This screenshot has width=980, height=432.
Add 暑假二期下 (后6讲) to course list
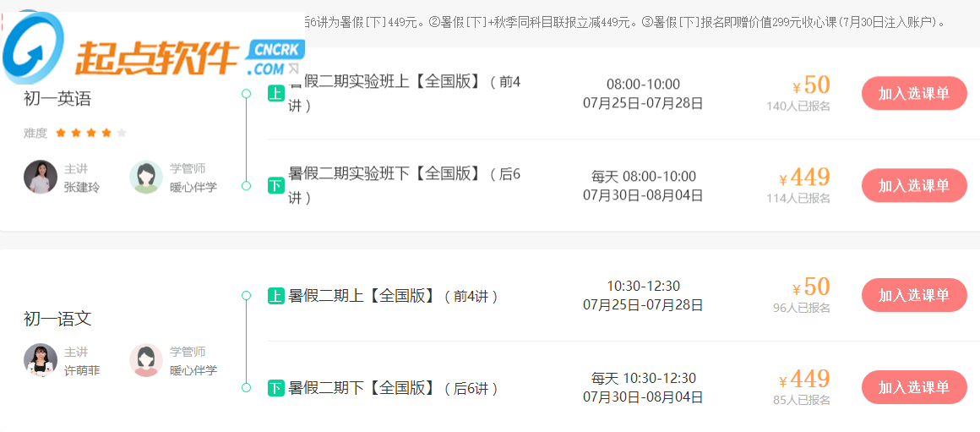914,387
